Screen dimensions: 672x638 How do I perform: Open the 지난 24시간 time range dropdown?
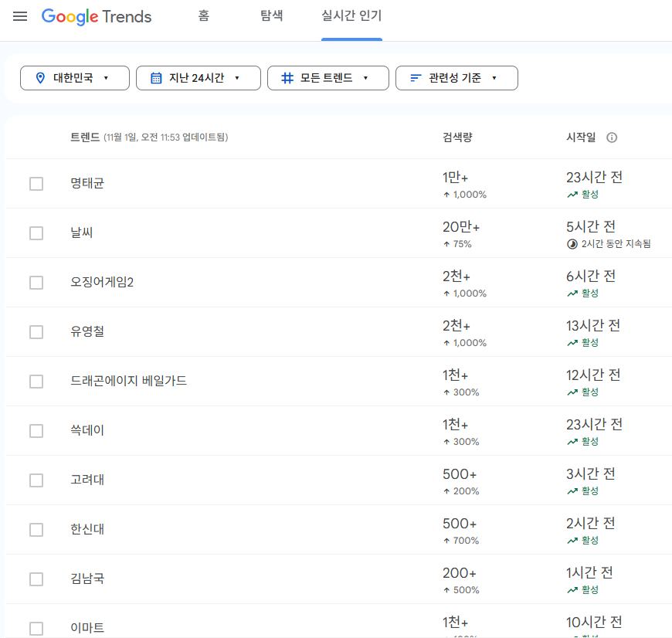pyautogui.click(x=199, y=78)
